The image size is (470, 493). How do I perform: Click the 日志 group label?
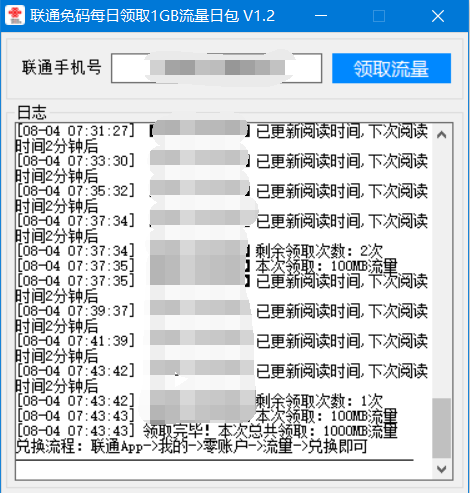coord(32,112)
